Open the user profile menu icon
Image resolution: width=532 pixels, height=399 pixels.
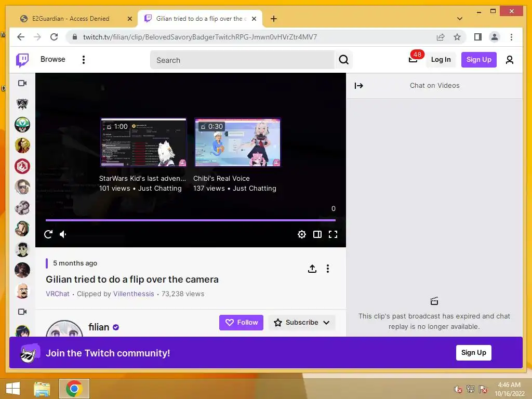coord(509,60)
